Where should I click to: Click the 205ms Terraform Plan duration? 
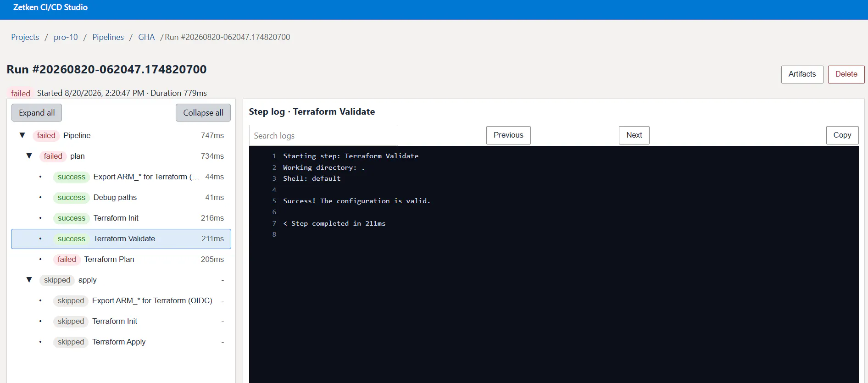click(212, 259)
